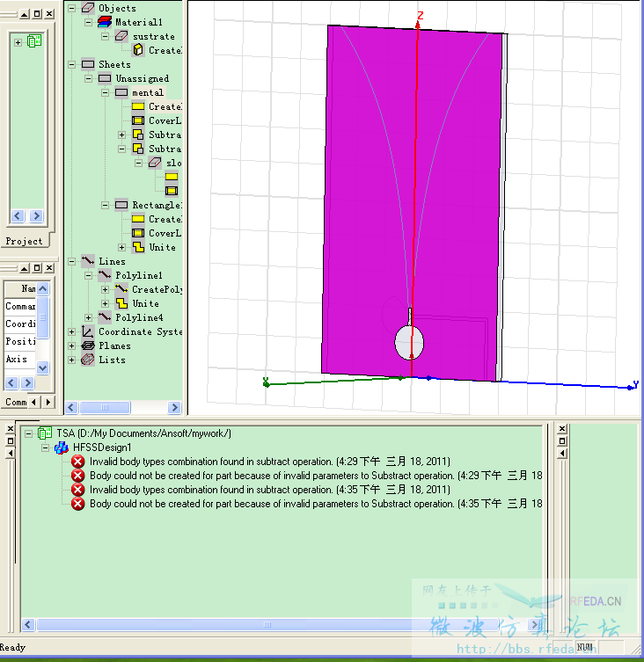This screenshot has width=644, height=662.
Task: Select the Unite icon under Rectangle1
Action: pyautogui.click(x=138, y=247)
